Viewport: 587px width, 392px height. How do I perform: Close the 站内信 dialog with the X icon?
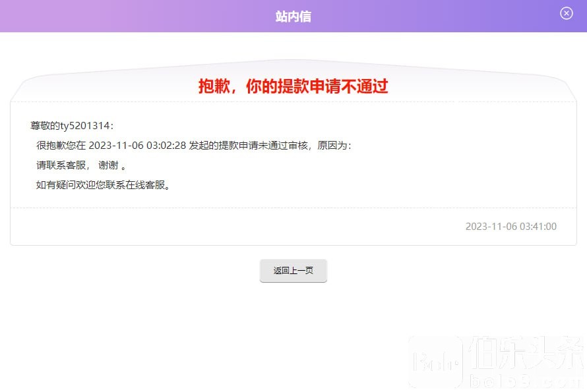566,13
